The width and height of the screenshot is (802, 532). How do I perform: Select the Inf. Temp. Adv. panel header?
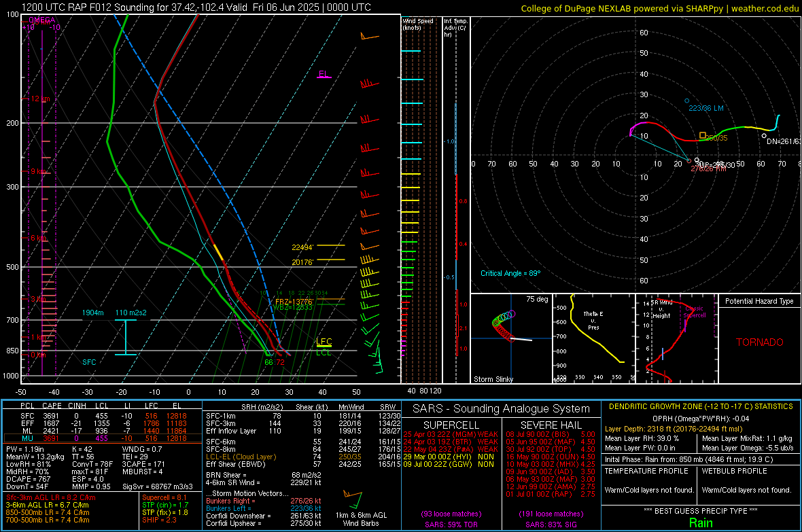coord(455,28)
